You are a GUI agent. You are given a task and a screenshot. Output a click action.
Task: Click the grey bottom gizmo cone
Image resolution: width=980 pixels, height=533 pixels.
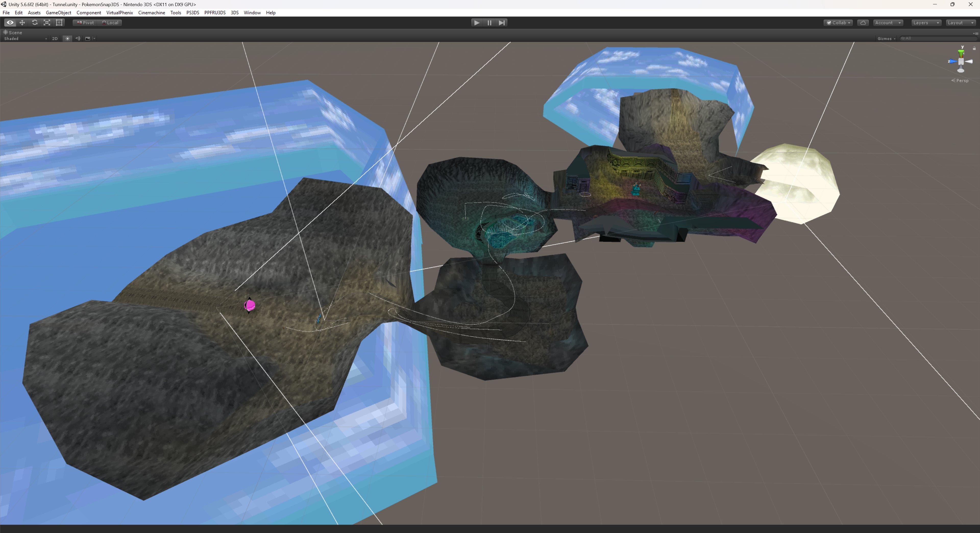(x=961, y=70)
